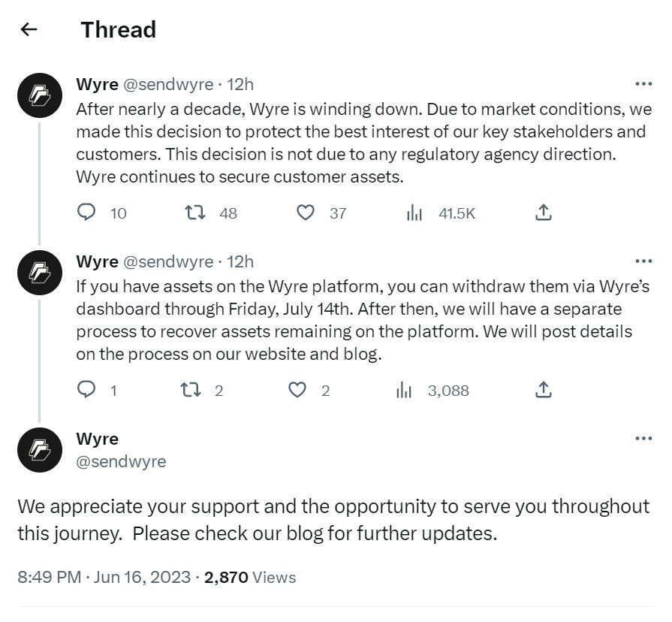Like the tweet mentioning July 14th deadline
The height and width of the screenshot is (622, 672).
(297, 390)
